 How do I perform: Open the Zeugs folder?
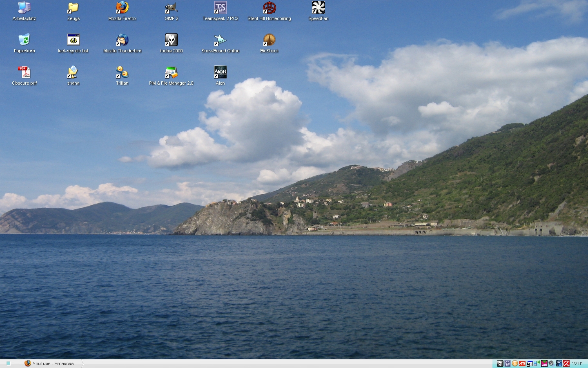click(73, 8)
